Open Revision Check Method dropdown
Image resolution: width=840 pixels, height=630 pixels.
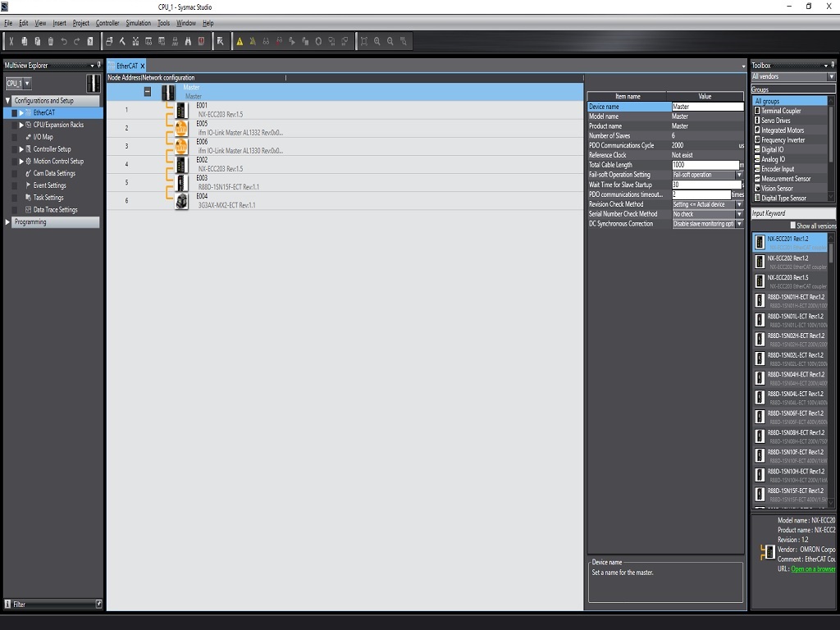coord(739,204)
